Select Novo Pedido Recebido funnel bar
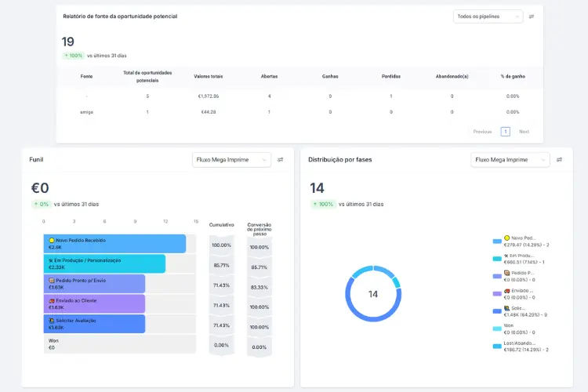Screen dimensions: 588x392 [x=114, y=244]
